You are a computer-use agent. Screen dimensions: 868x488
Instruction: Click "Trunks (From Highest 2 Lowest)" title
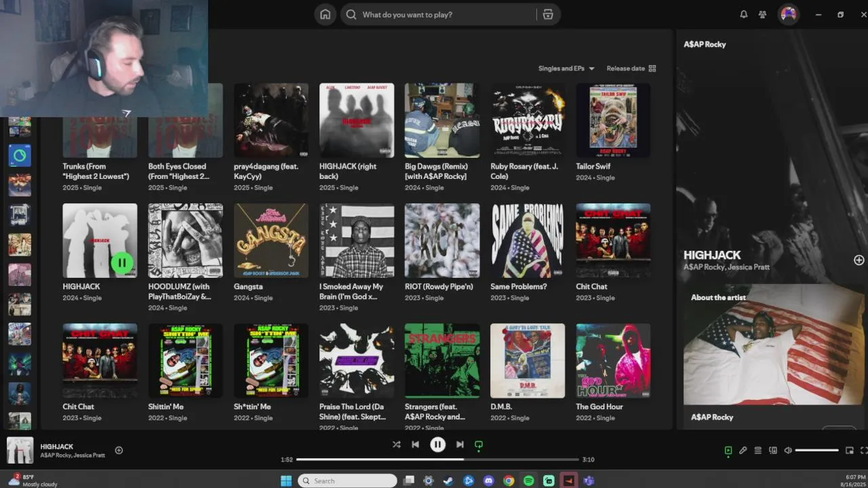(96, 171)
